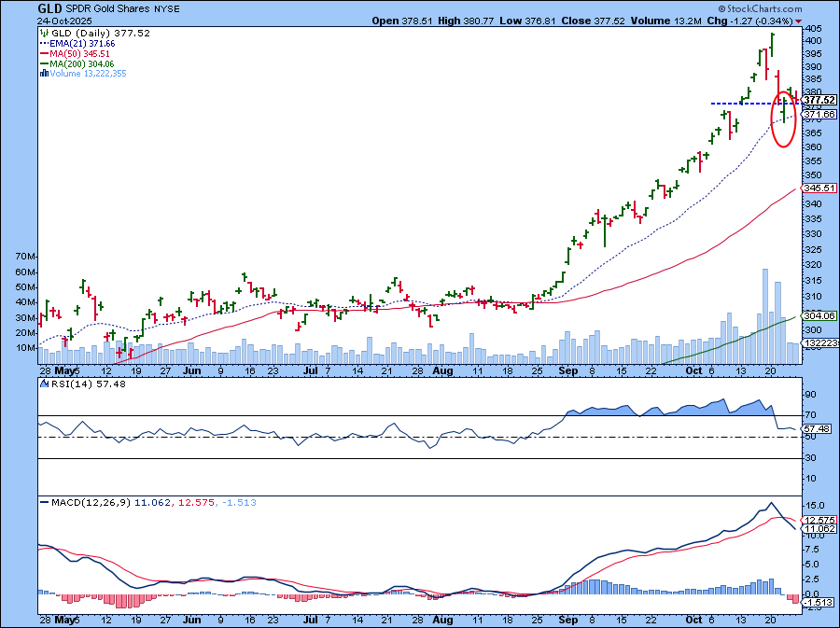Image resolution: width=840 pixels, height=628 pixels.
Task: Click the 57.48 RSI tag on right axis
Action: (x=818, y=429)
